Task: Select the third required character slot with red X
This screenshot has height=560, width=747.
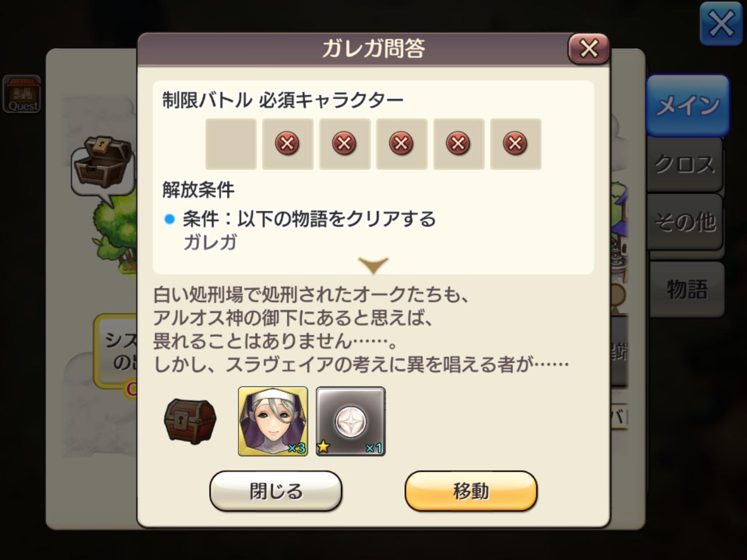Action: [x=345, y=144]
